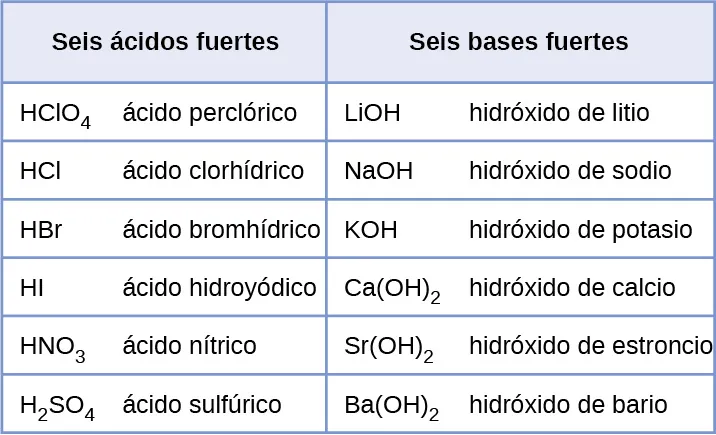Viewport: 716px width, 435px height.
Task: Click the "ácido hidroyódico" label
Action: 219,288
